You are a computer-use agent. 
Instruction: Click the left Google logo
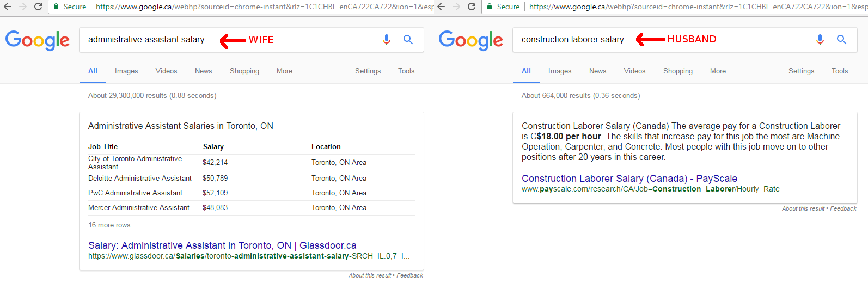[38, 40]
